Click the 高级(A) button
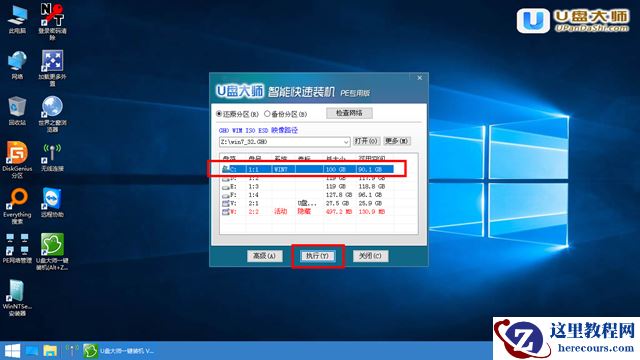 265,256
